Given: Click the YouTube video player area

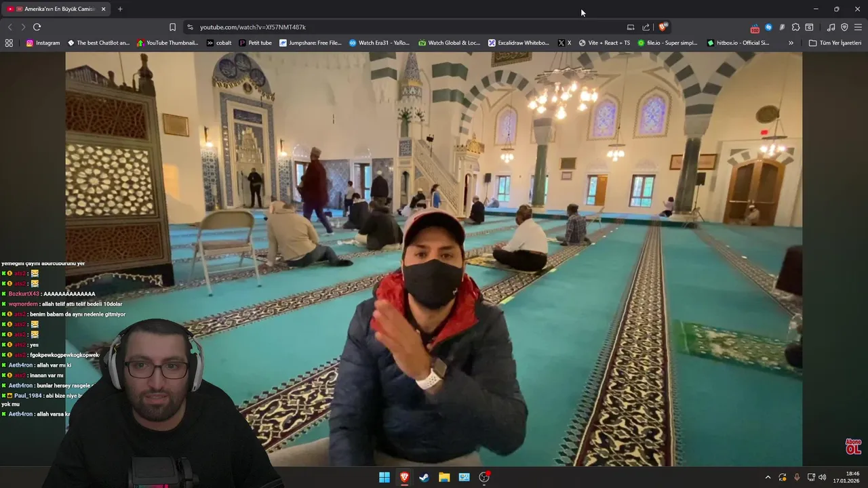Looking at the screenshot, I should click(x=434, y=258).
